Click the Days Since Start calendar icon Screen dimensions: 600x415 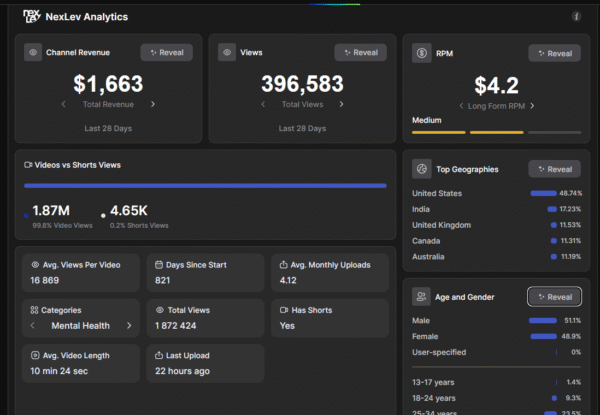(x=158, y=265)
